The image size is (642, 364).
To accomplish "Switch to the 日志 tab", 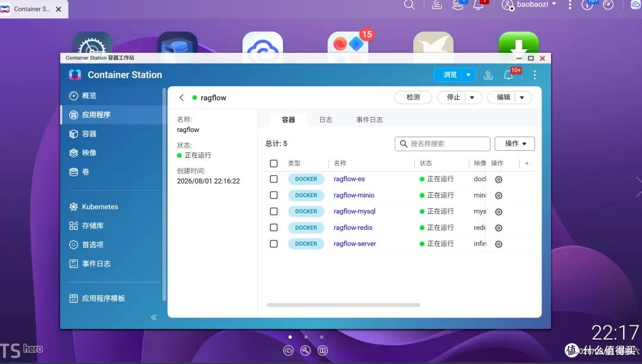I will [326, 120].
